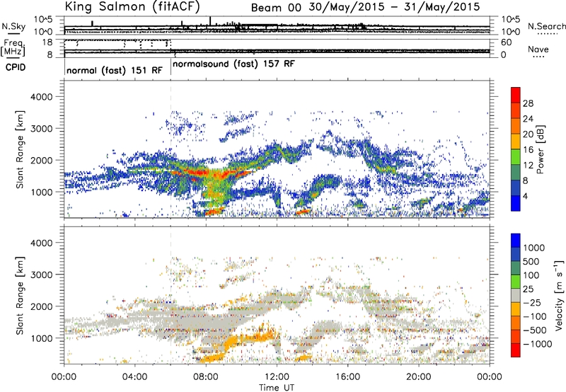The image size is (566, 392).
Task: Click the red top segment of Power color bar
Action: (516, 95)
